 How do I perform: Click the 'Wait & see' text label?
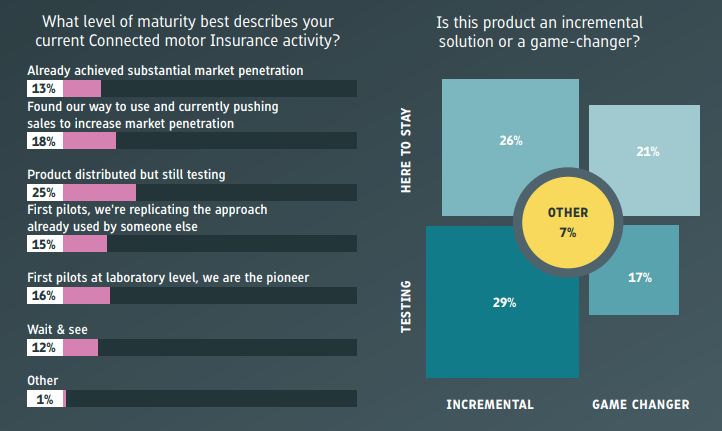pyautogui.click(x=57, y=330)
